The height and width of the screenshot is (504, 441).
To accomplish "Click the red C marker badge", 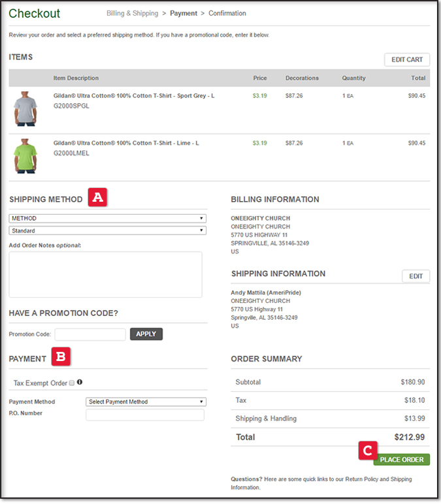I will 368,450.
